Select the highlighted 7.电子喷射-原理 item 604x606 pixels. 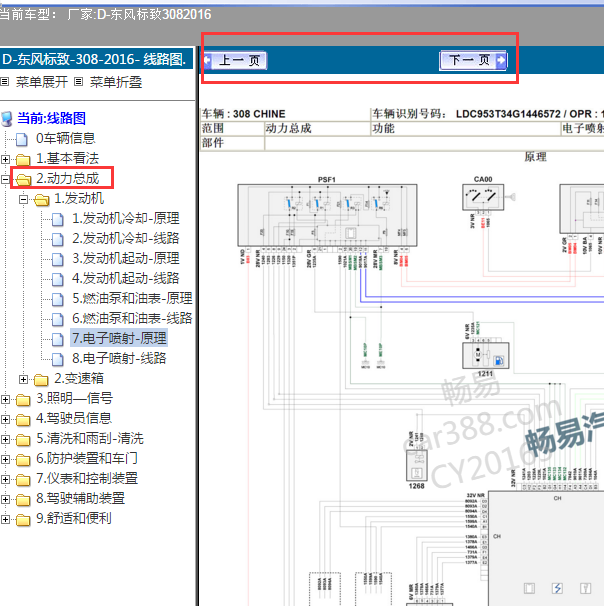click(119, 338)
